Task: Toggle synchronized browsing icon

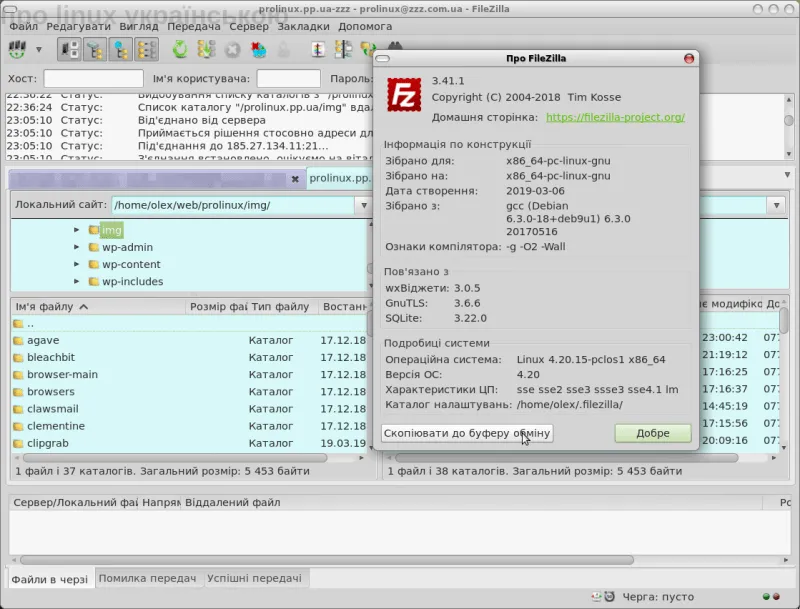Action: click(367, 49)
